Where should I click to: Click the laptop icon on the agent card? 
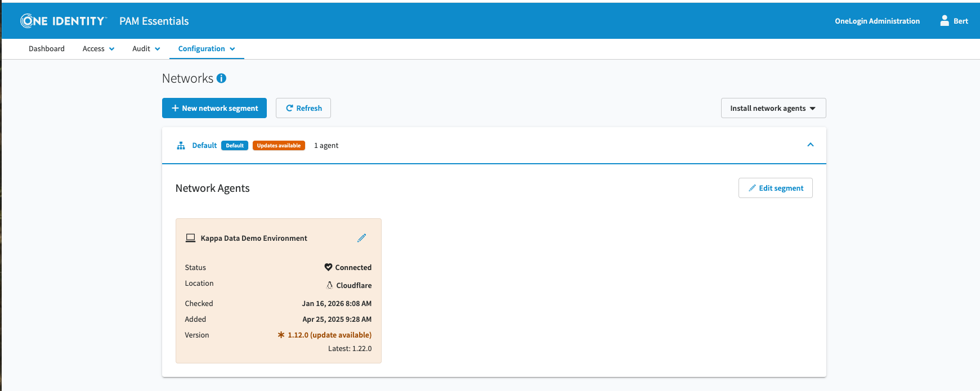pos(190,238)
